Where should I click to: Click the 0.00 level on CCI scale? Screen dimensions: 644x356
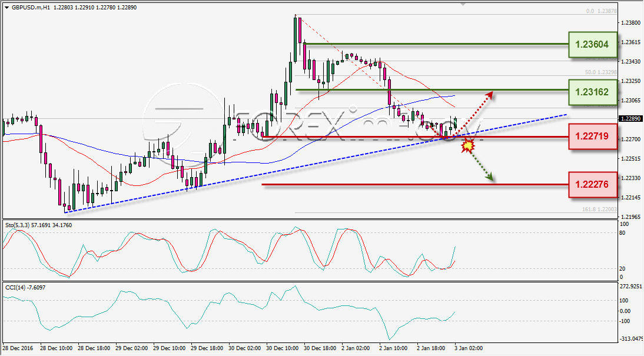[x=625, y=311]
